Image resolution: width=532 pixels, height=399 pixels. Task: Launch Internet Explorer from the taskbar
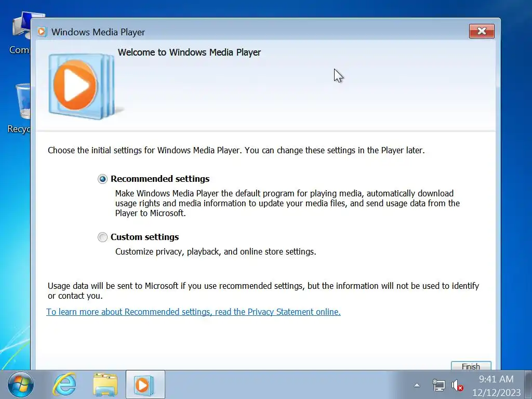pos(64,384)
